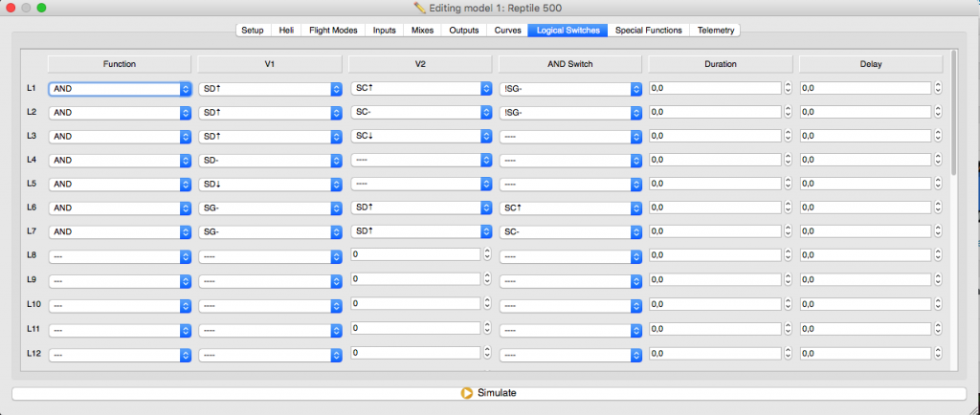Click the L8 V2 stepper arrows
980x415 pixels.
[487, 255]
